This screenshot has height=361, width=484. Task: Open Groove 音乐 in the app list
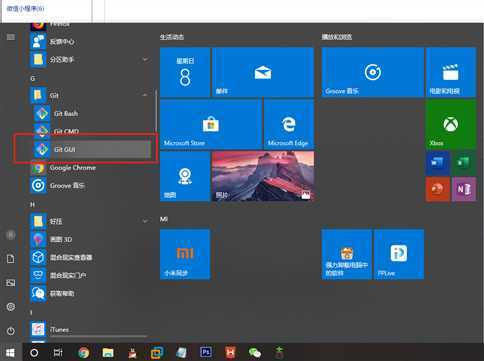tap(90, 186)
